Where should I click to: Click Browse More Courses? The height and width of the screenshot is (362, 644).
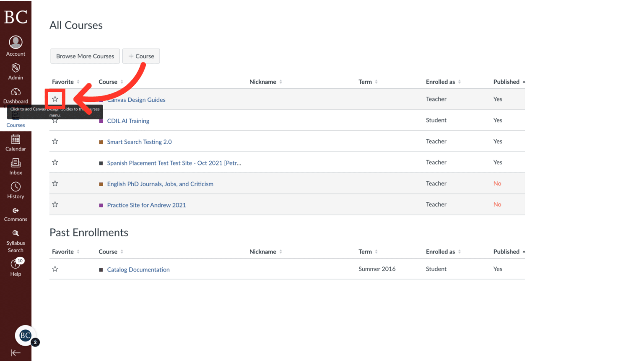[85, 56]
